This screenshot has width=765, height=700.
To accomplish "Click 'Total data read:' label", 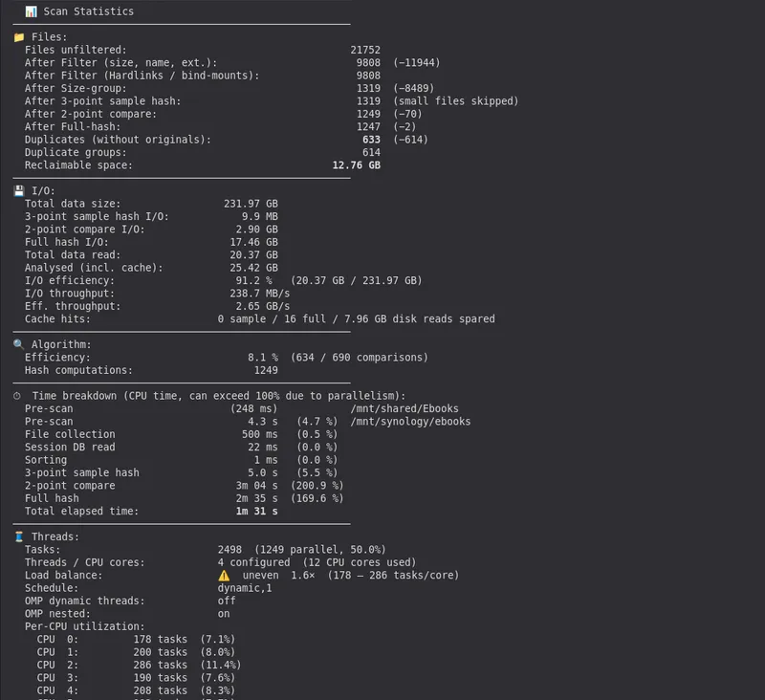I will [x=73, y=254].
